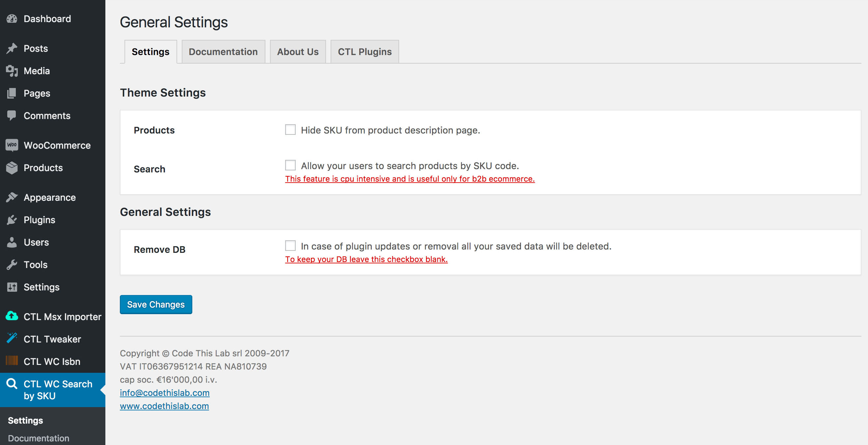Click the VAT IT06367951214 text
This screenshot has height=445, width=868.
pyautogui.click(x=193, y=367)
